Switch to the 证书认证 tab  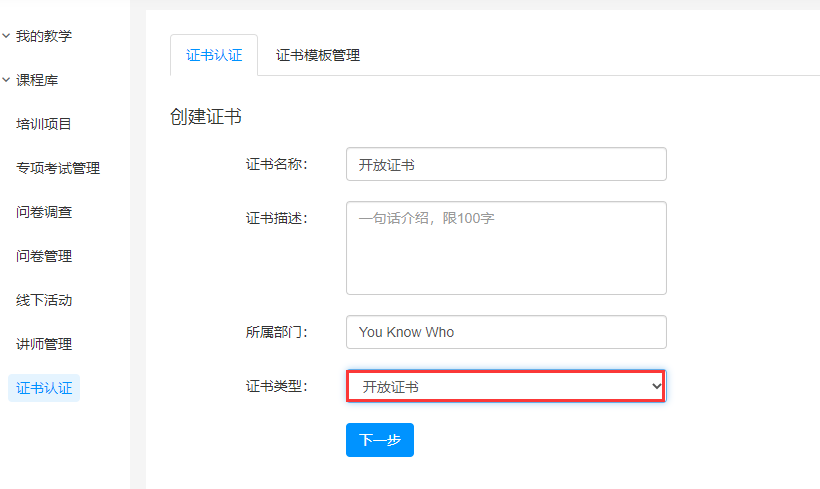point(214,55)
